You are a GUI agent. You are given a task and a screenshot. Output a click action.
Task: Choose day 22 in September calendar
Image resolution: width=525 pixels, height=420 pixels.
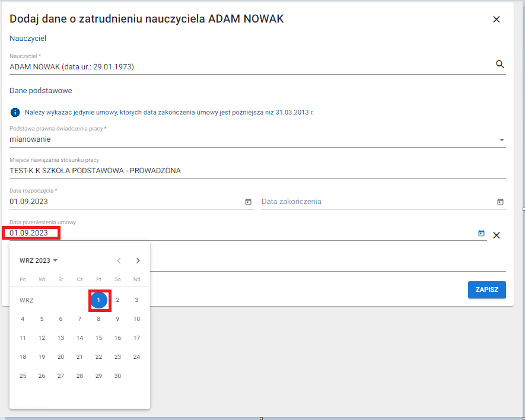click(x=98, y=357)
